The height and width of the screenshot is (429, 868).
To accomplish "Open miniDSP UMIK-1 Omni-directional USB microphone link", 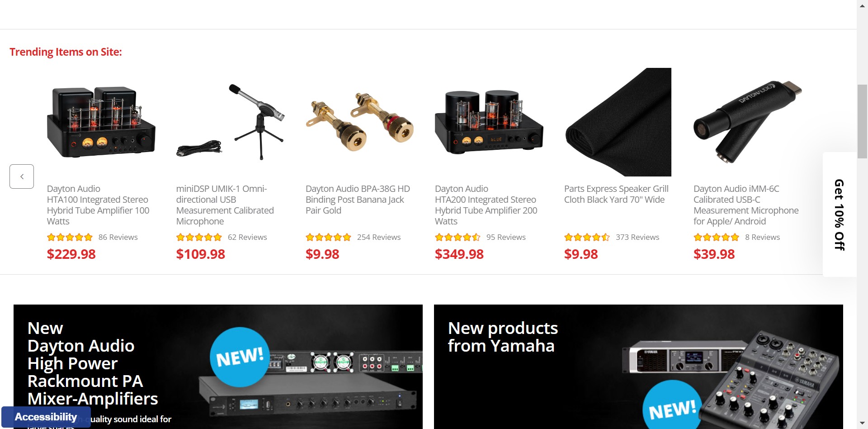I will click(x=225, y=205).
